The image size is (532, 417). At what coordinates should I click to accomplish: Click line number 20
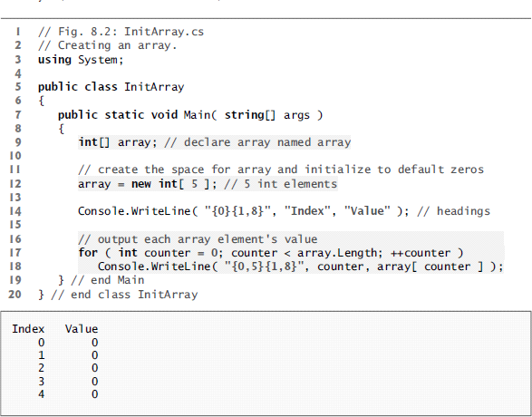(x=15, y=295)
